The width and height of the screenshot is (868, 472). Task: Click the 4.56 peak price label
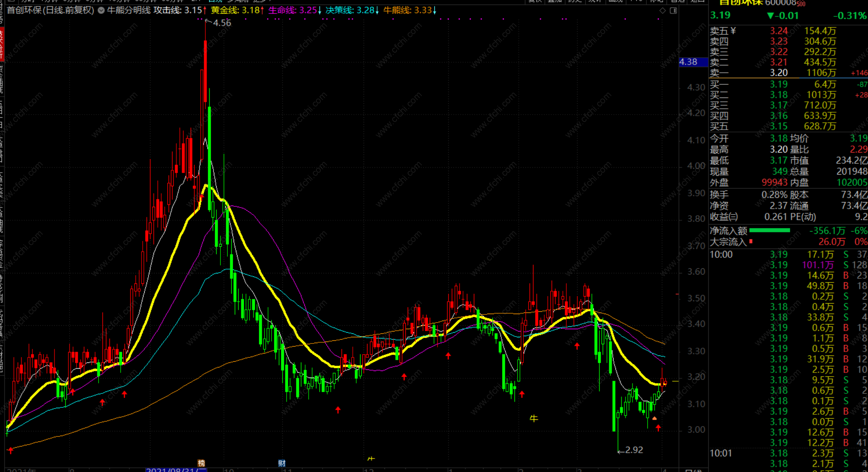[x=222, y=23]
